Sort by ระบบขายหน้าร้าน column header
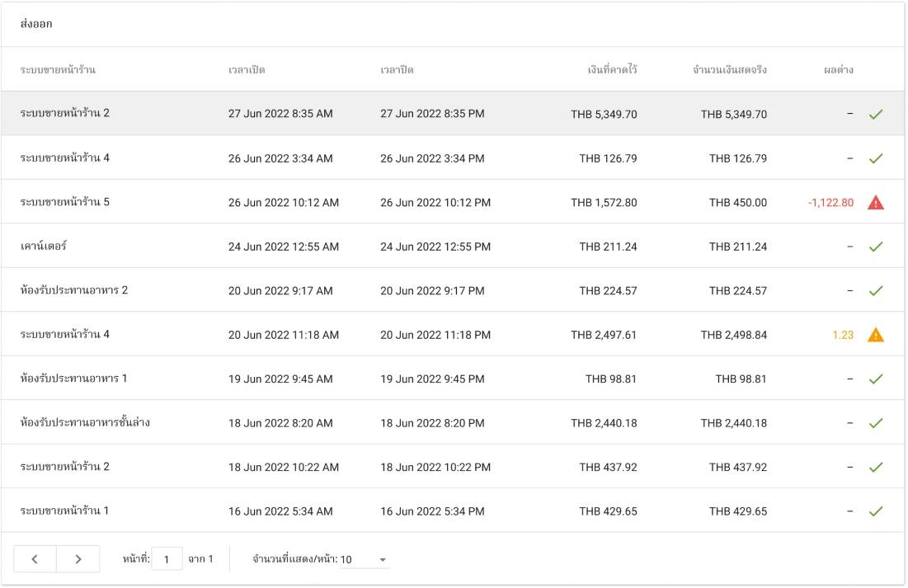This screenshot has width=908, height=588. [58, 70]
